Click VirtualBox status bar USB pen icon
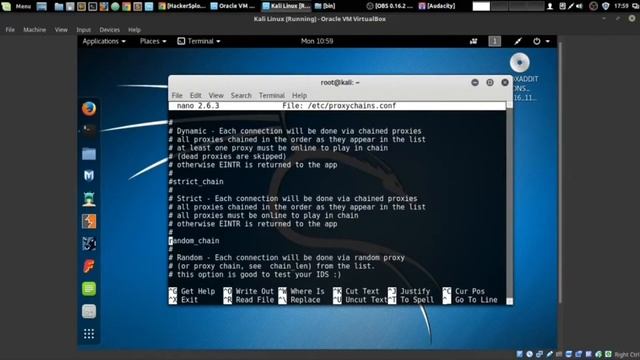 click(549, 354)
